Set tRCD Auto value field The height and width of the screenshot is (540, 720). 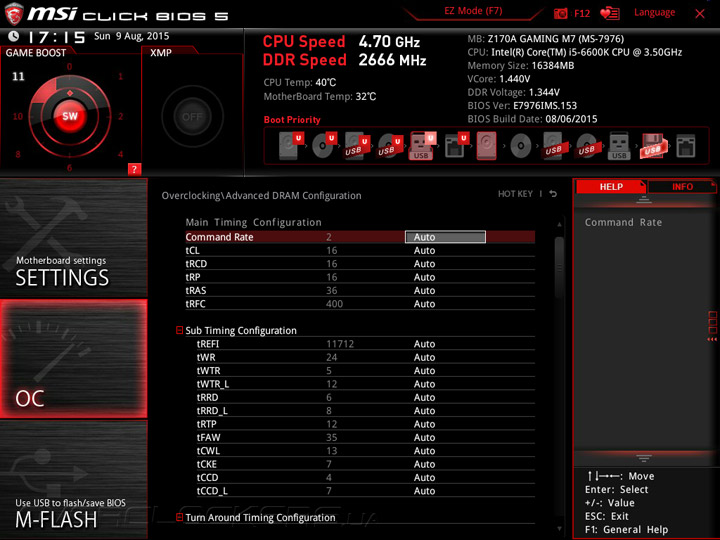[x=424, y=264]
